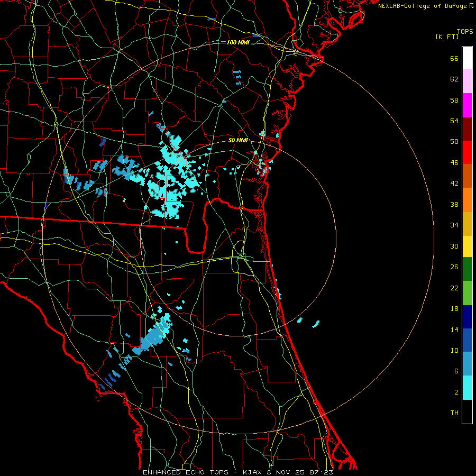The height and width of the screenshot is (476, 476).
Task: Click the dark red legend swatch
Action: tap(467, 129)
